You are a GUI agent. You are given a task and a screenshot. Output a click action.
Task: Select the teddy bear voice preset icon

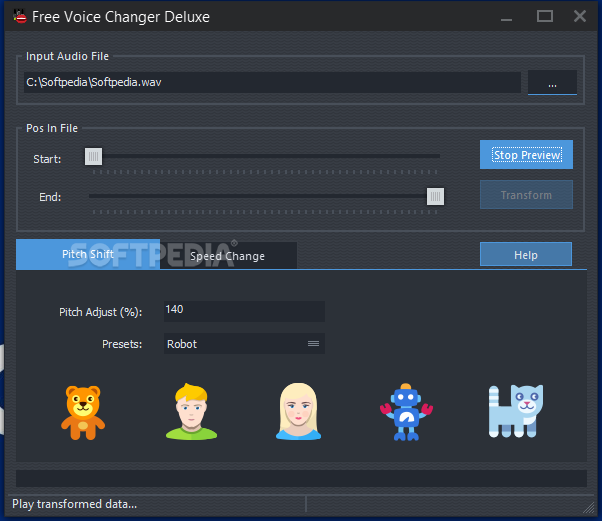tap(83, 413)
